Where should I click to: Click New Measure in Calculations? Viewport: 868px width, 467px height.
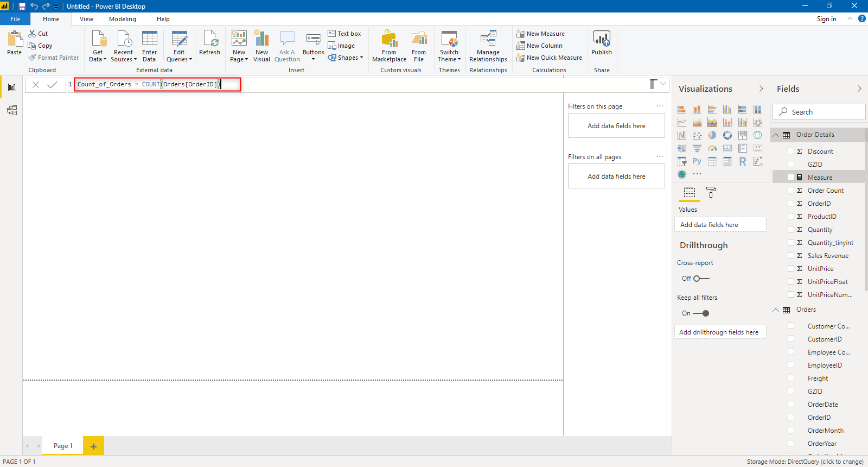541,34
